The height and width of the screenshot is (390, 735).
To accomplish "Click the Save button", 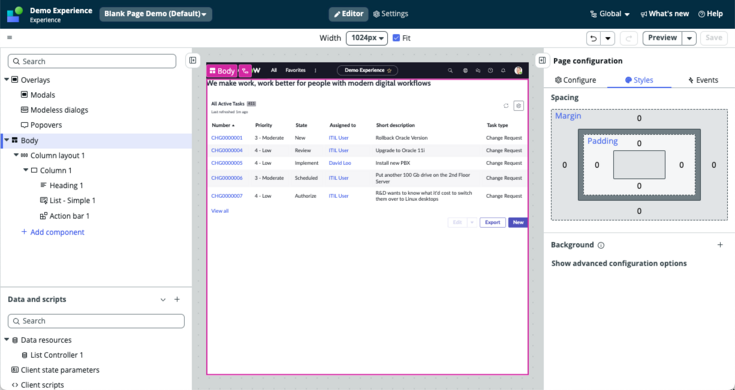I will [x=713, y=38].
